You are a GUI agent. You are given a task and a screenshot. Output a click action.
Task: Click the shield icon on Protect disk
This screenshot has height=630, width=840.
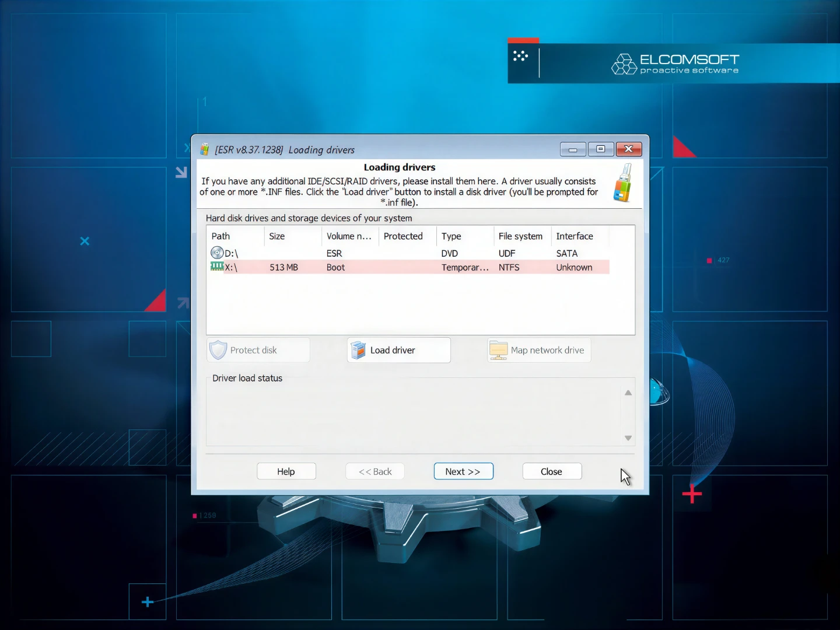point(218,350)
